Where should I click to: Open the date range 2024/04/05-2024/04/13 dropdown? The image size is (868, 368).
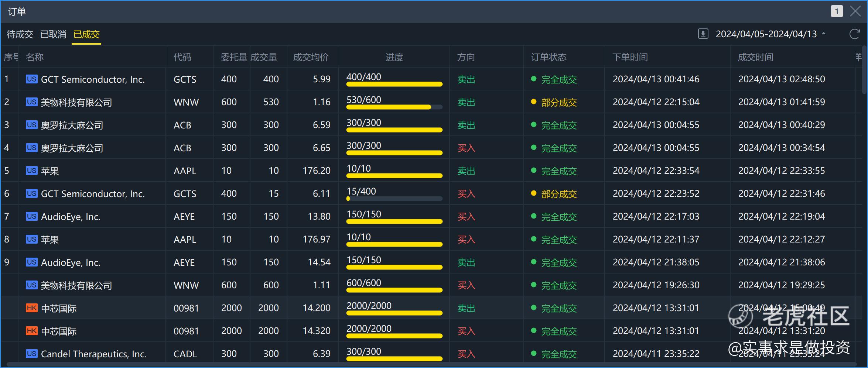coord(770,34)
